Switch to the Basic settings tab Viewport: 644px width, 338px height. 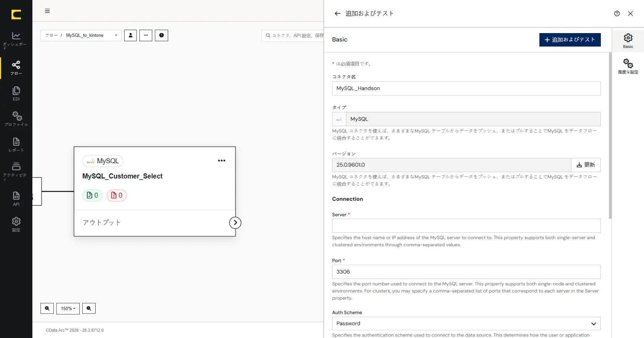[x=628, y=41]
